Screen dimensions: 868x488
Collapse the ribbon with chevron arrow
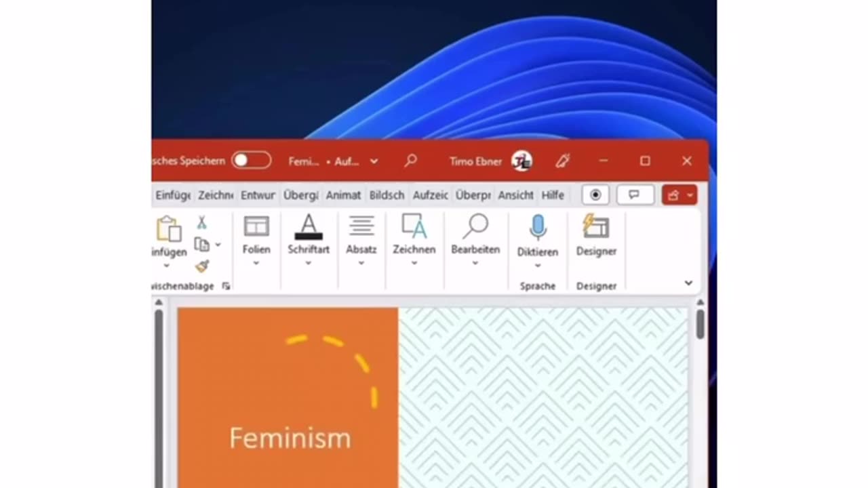[x=688, y=283]
